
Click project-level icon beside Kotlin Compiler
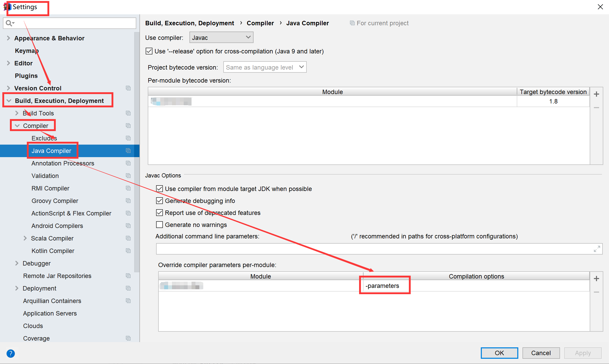128,251
